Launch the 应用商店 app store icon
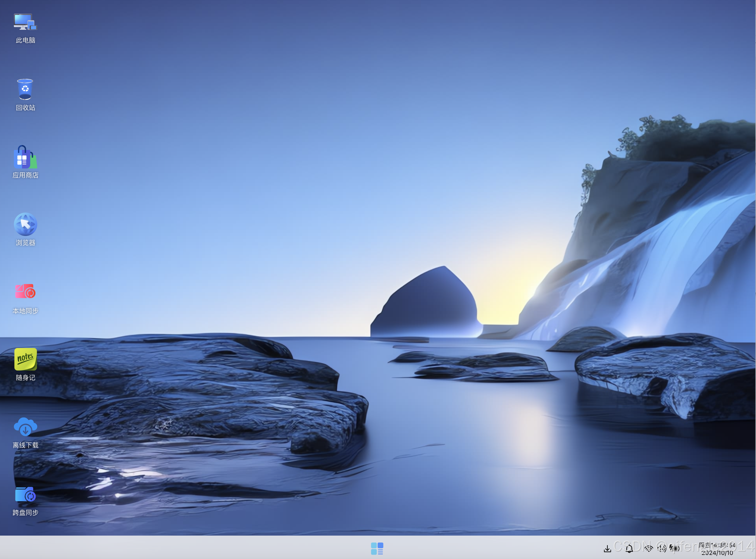The height and width of the screenshot is (559, 756). [x=25, y=157]
